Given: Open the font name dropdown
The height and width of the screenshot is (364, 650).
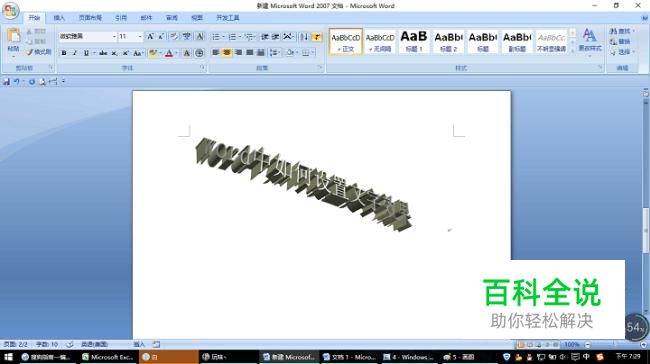Looking at the screenshot, I should point(114,36).
